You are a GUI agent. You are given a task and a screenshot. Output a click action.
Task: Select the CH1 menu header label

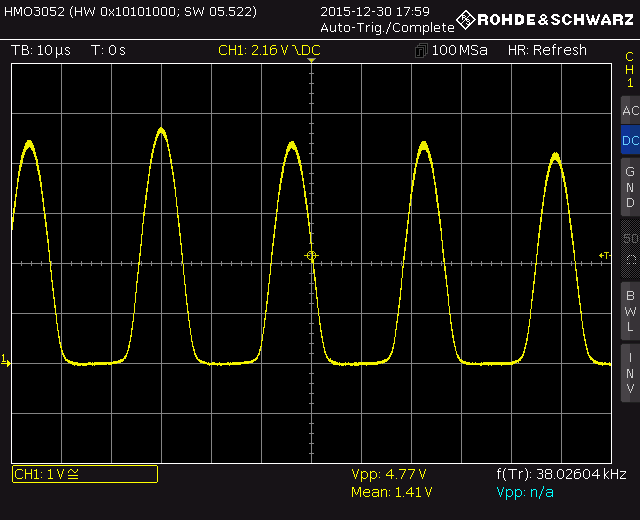(630, 70)
